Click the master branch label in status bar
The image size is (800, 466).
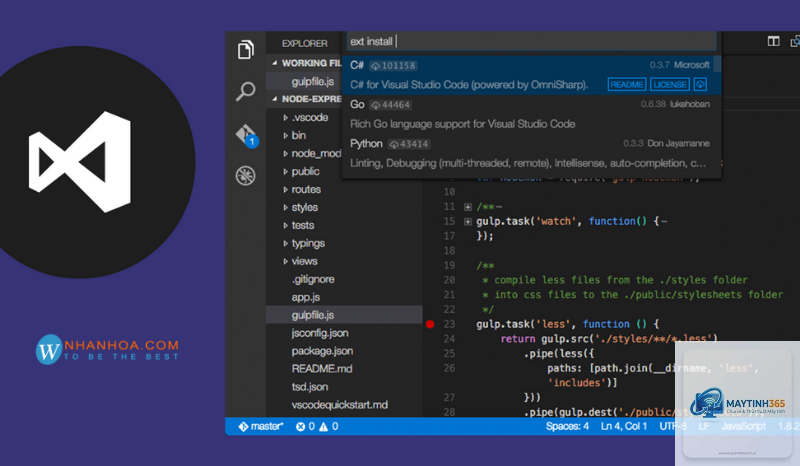tap(267, 426)
